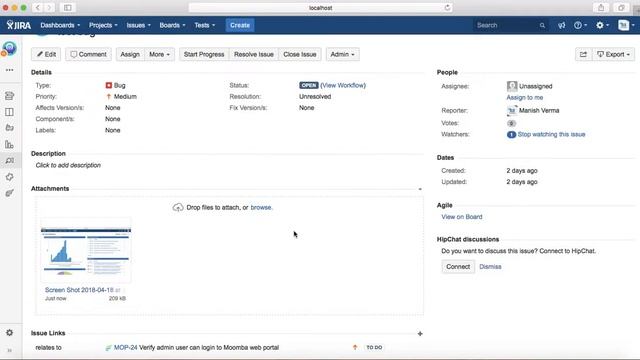Click Start Progress

[204, 54]
